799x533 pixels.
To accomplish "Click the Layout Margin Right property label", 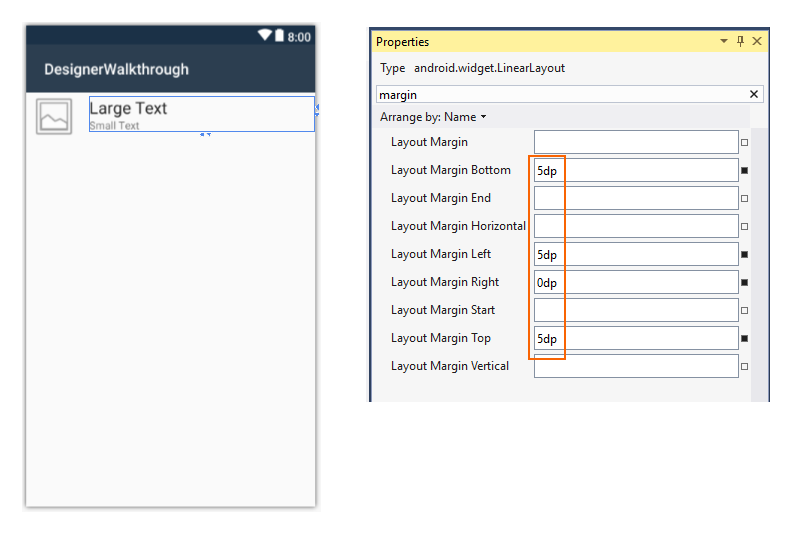I will pos(445,282).
